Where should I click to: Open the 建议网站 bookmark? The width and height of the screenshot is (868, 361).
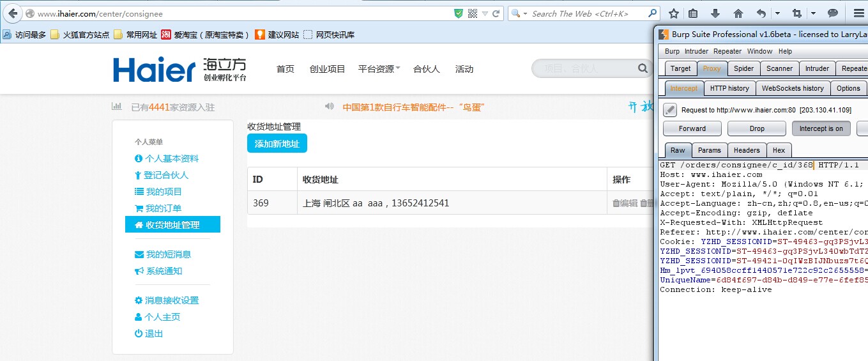click(x=277, y=35)
